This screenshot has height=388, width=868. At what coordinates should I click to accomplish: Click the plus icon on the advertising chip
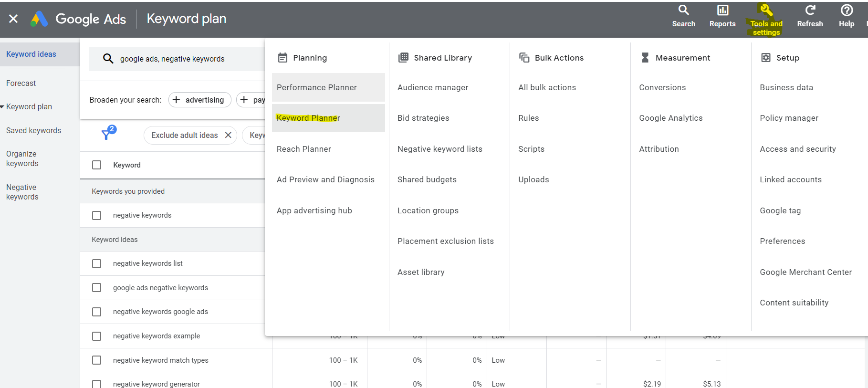pyautogui.click(x=176, y=100)
